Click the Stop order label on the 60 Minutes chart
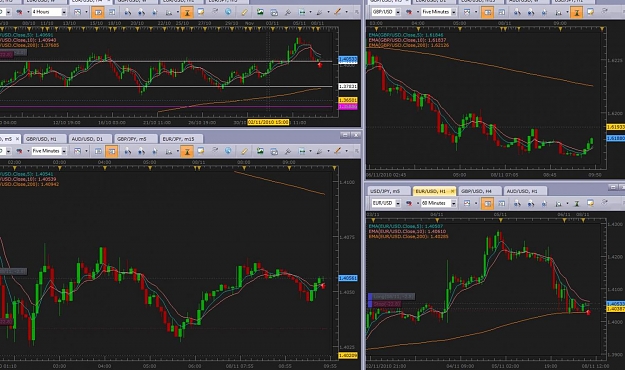Image resolution: width=625 pixels, height=370 pixels. [x=385, y=304]
